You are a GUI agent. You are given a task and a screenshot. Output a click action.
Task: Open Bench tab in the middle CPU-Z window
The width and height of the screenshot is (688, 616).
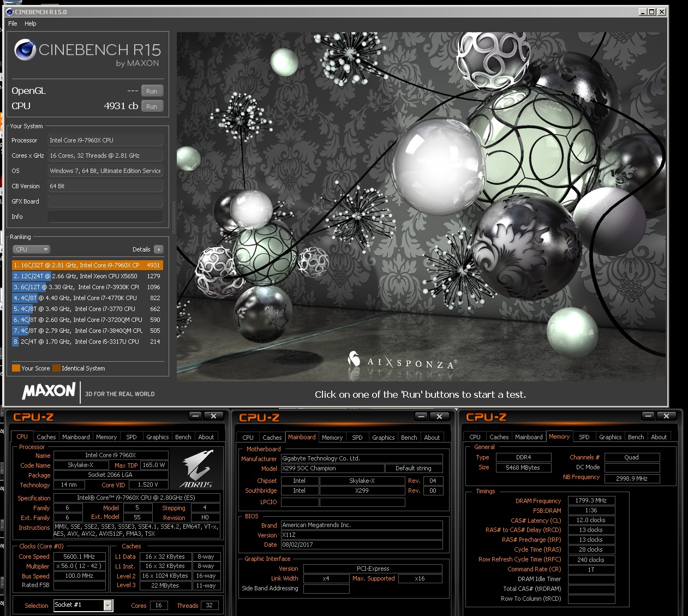pyautogui.click(x=409, y=438)
